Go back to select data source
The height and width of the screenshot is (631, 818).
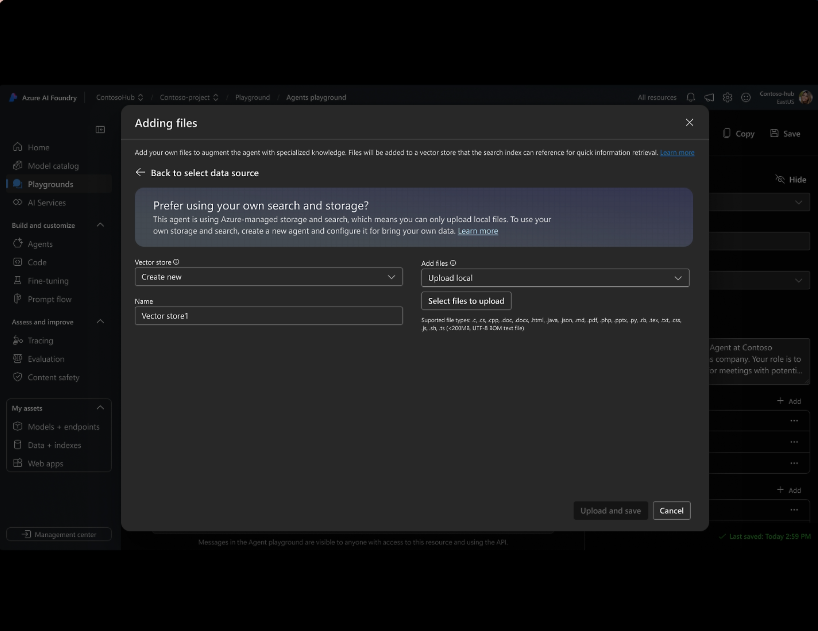(197, 173)
